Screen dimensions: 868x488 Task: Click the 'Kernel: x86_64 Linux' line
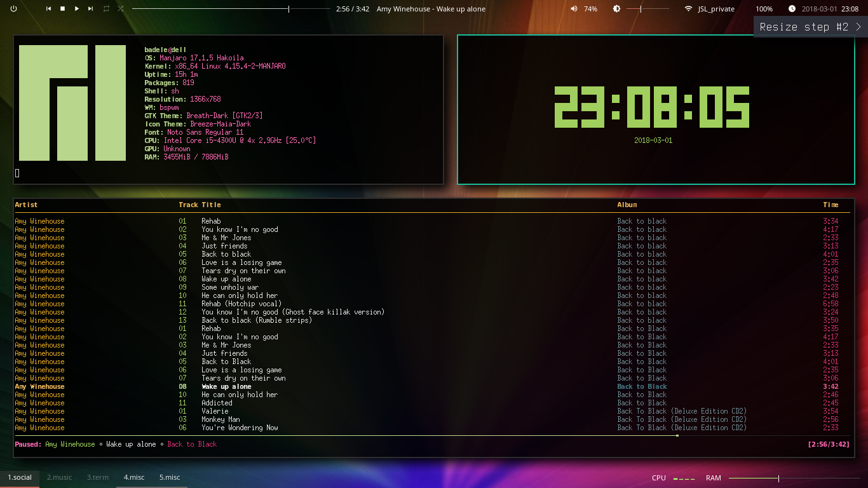point(215,66)
